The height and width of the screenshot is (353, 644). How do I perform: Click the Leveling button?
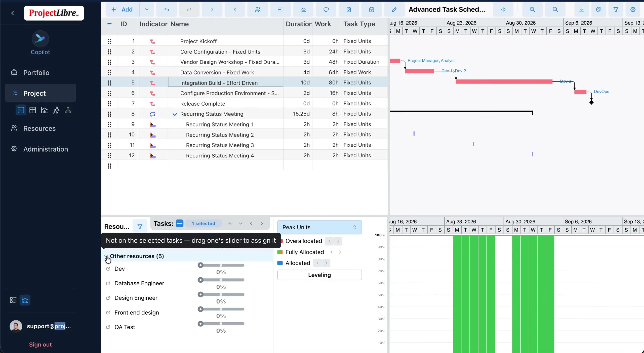[x=319, y=275]
